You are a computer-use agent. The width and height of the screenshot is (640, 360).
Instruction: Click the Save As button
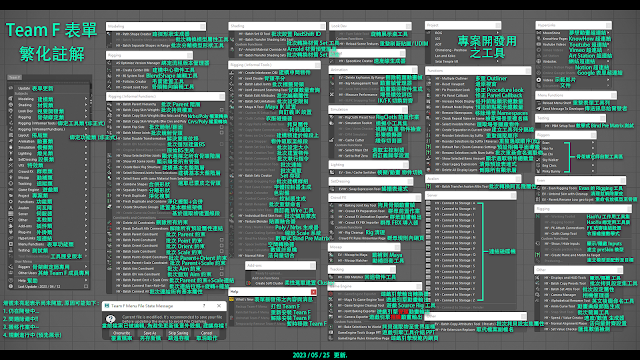pyautogui.click(x=150, y=333)
